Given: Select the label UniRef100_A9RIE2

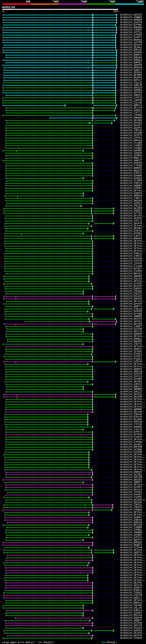Looking at the screenshot, I should [x=131, y=95].
